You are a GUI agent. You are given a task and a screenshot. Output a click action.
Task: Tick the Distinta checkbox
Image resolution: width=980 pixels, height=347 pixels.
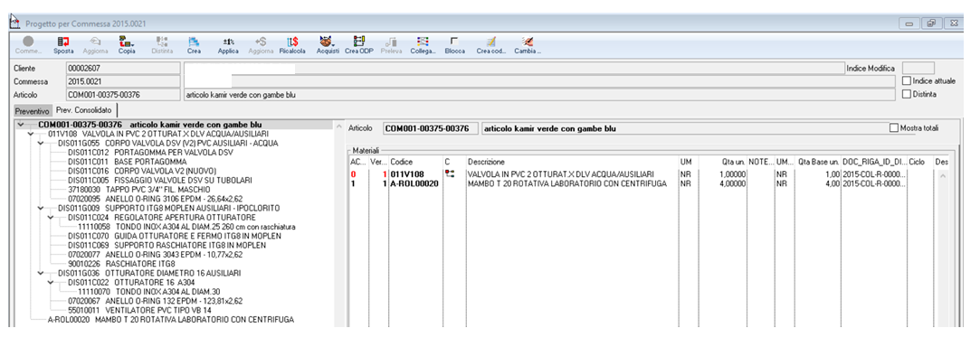[x=907, y=94]
